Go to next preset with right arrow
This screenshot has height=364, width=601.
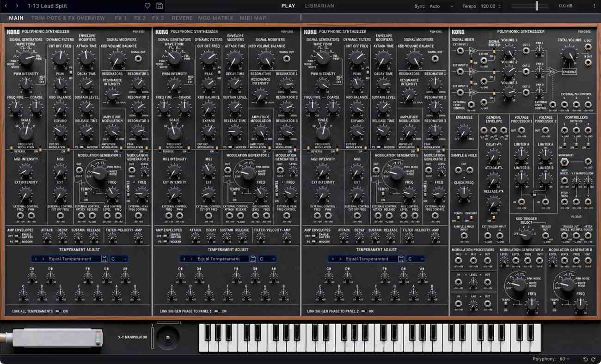click(x=16, y=6)
